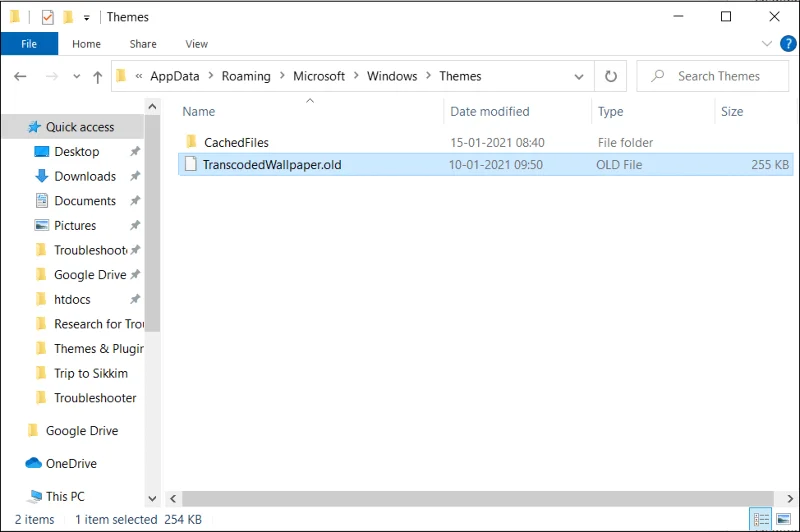This screenshot has width=800, height=532.
Task: Click the pin icon beside Desktop
Action: pyautogui.click(x=135, y=151)
